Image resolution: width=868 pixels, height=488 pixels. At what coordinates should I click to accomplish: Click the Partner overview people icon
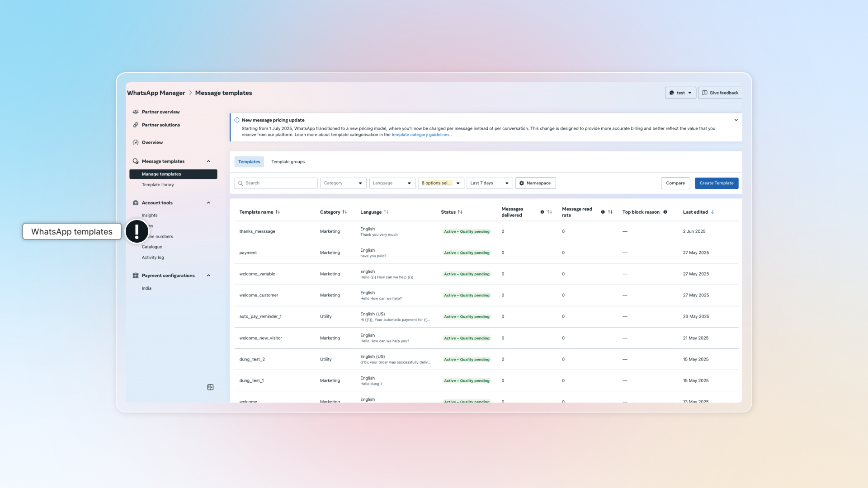(x=136, y=112)
